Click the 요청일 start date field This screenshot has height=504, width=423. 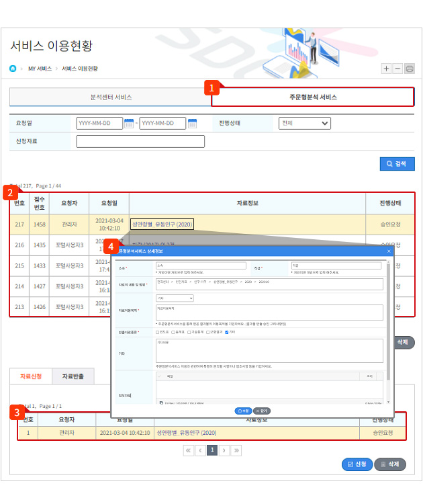99,123
